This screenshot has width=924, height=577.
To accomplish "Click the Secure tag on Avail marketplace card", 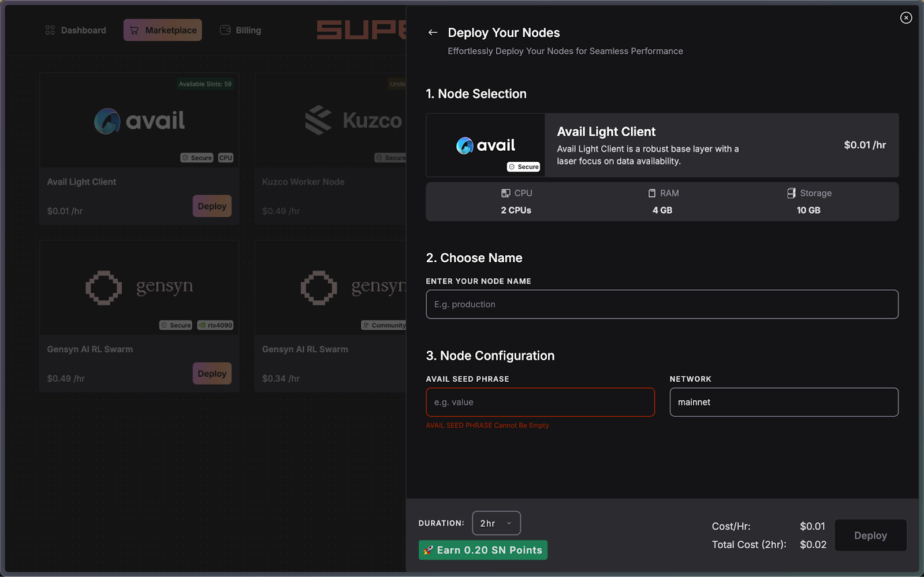I will tap(197, 158).
